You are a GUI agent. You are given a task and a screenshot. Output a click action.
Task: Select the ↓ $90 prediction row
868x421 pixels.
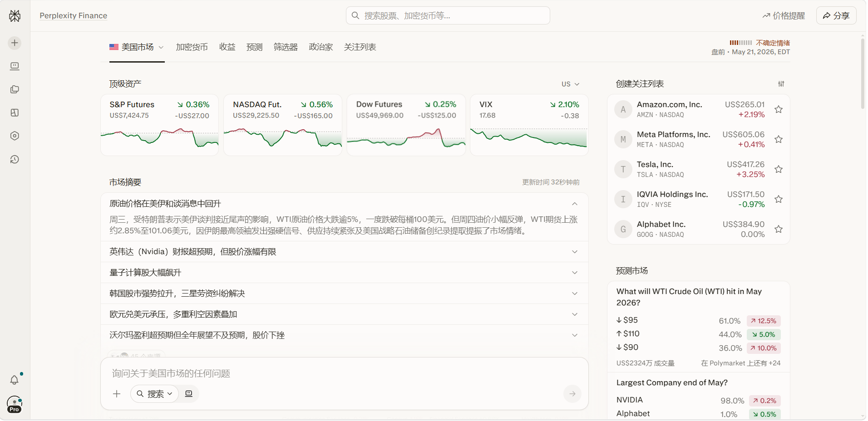point(698,348)
